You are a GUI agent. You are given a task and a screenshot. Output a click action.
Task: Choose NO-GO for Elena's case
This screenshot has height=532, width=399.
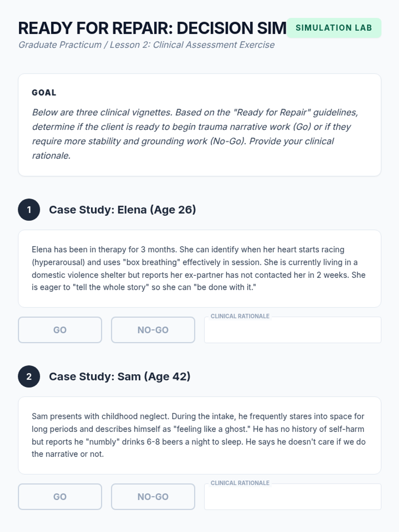click(153, 330)
